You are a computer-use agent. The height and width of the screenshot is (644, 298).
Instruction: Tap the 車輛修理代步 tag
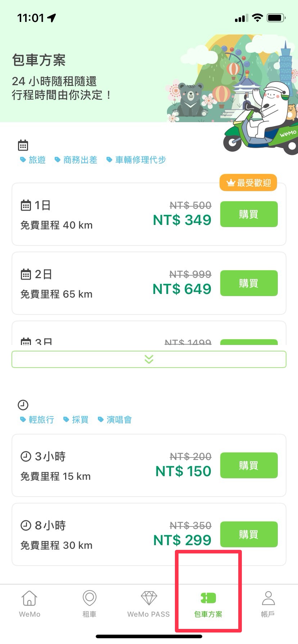click(x=136, y=160)
